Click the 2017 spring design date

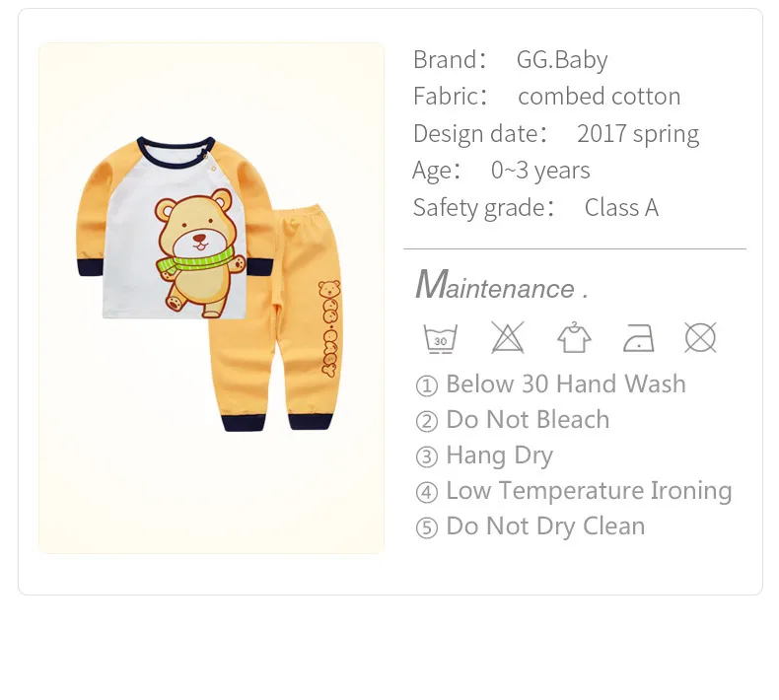pyautogui.click(x=638, y=134)
